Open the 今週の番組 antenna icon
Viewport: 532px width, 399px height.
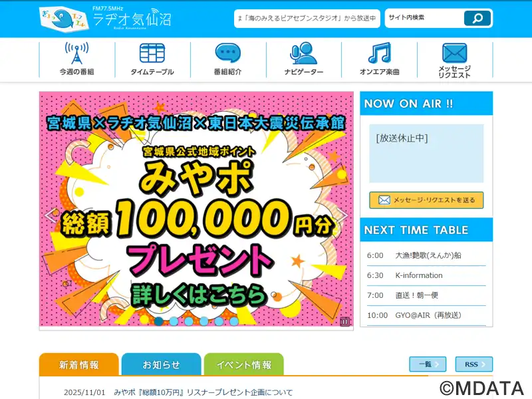77,53
